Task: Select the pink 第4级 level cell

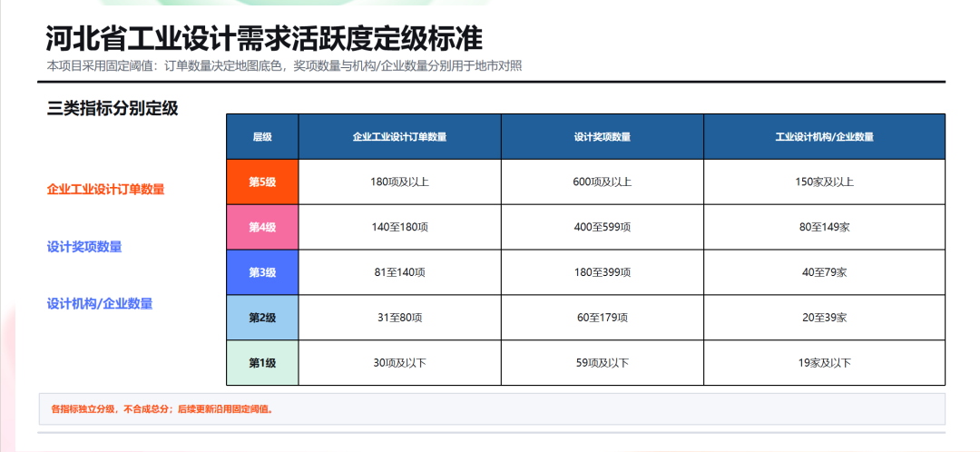Action: (x=262, y=227)
